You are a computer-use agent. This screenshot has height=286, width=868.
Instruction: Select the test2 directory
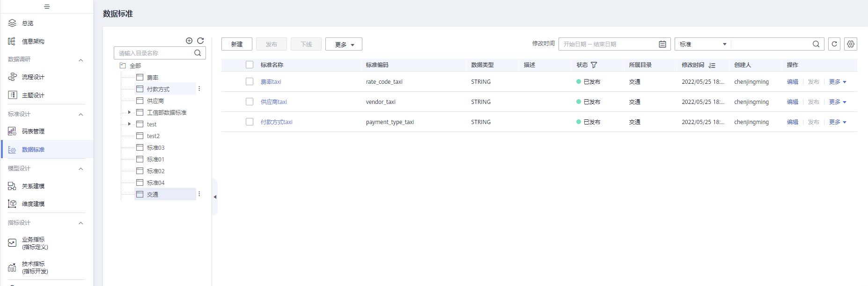pyautogui.click(x=153, y=136)
